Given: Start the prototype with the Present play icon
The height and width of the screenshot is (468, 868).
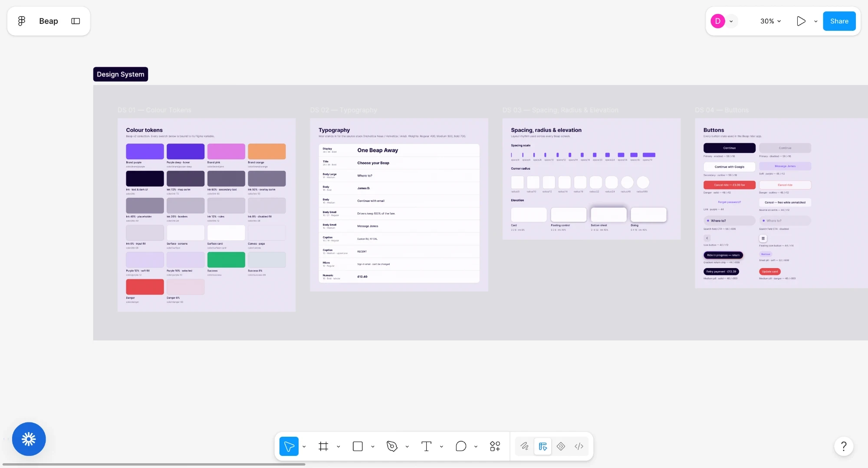Looking at the screenshot, I should tap(801, 21).
